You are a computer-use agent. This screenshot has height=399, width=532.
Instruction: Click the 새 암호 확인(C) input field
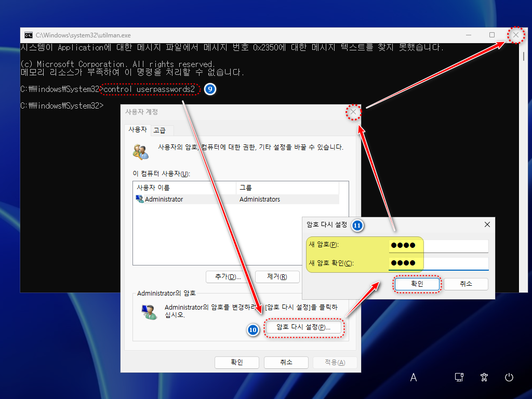point(438,263)
